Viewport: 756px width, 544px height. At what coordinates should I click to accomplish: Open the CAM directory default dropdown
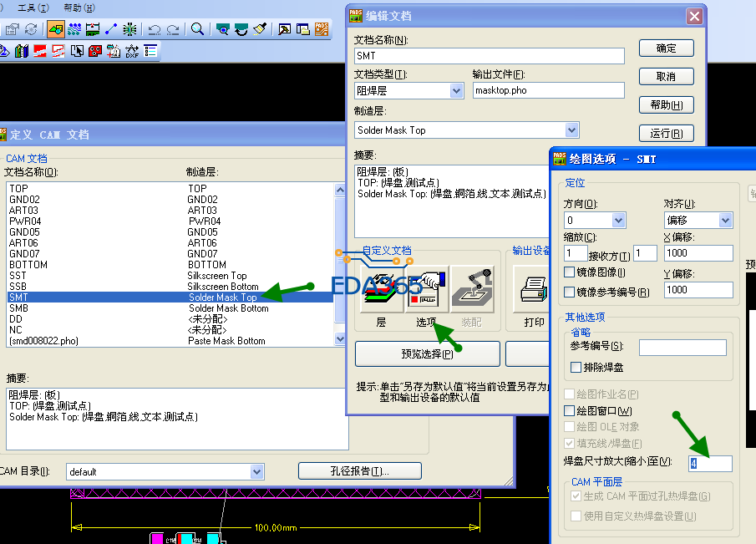click(256, 471)
